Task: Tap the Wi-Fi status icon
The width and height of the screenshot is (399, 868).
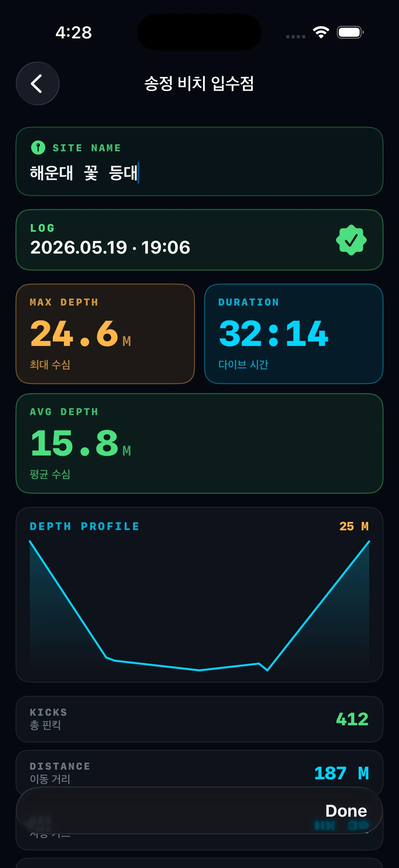Action: point(321,32)
